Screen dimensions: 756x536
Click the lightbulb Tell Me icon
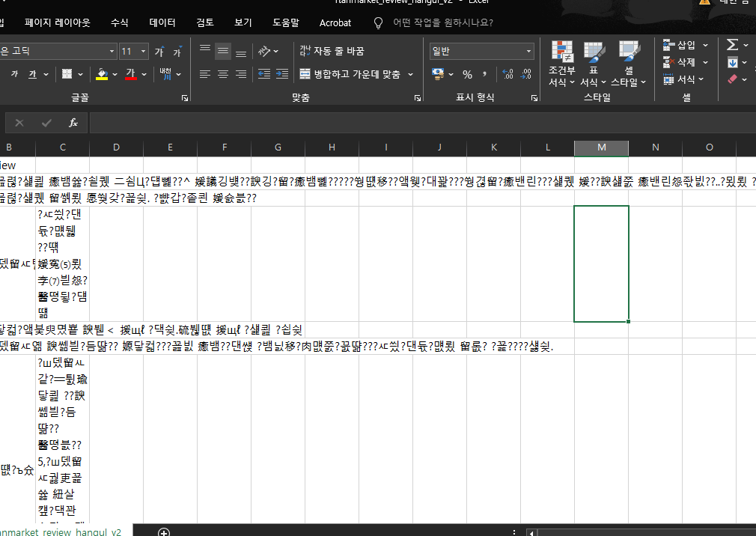(x=379, y=22)
